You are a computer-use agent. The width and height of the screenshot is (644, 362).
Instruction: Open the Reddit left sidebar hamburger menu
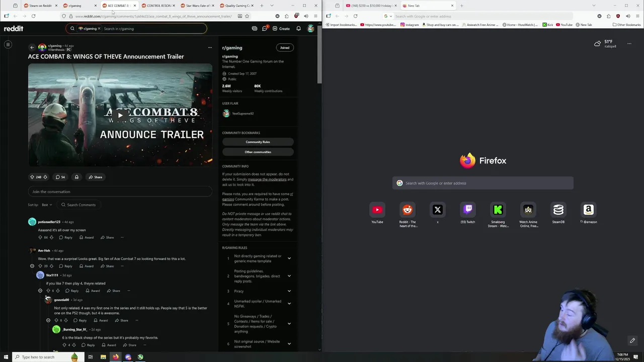pyautogui.click(x=8, y=45)
